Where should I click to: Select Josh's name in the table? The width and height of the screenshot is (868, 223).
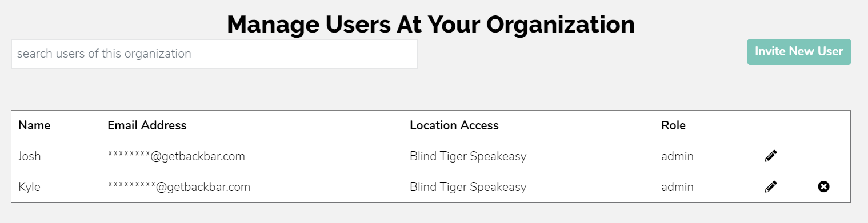tap(30, 156)
